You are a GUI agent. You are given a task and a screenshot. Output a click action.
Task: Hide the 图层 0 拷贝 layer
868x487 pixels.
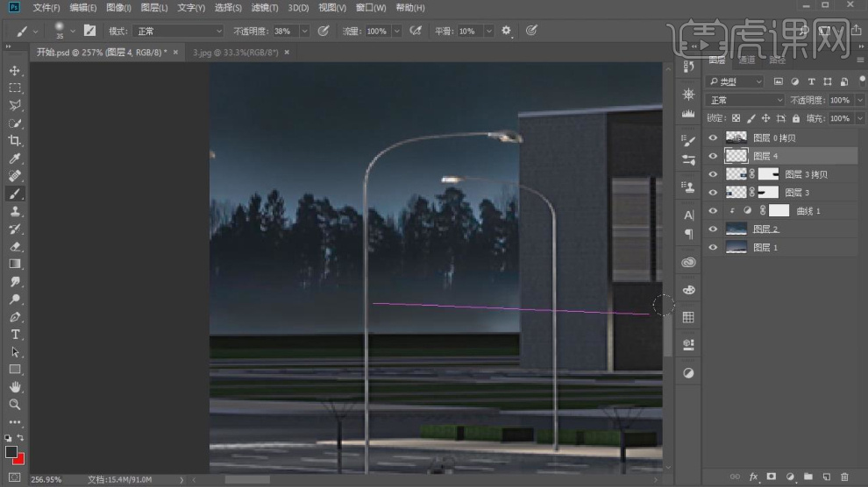click(713, 138)
